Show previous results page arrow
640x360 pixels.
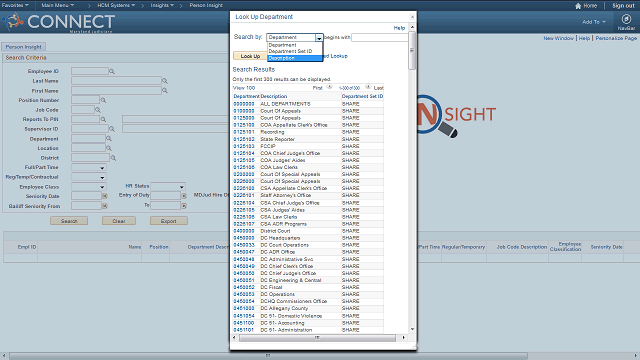[x=329, y=87]
